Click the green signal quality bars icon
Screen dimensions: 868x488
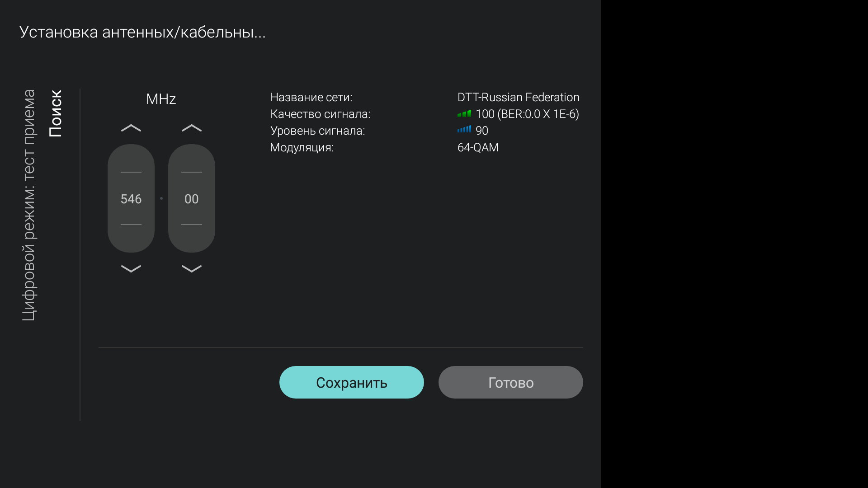click(x=464, y=114)
